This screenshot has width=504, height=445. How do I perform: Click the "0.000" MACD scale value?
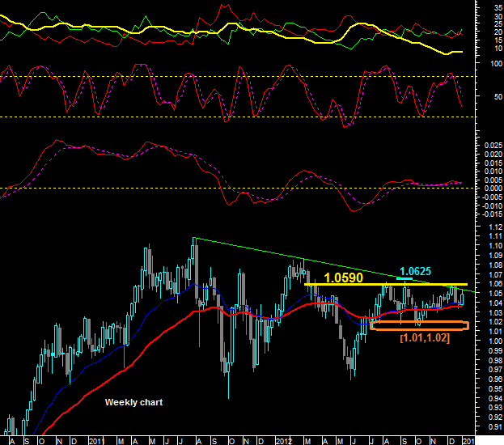(x=493, y=188)
